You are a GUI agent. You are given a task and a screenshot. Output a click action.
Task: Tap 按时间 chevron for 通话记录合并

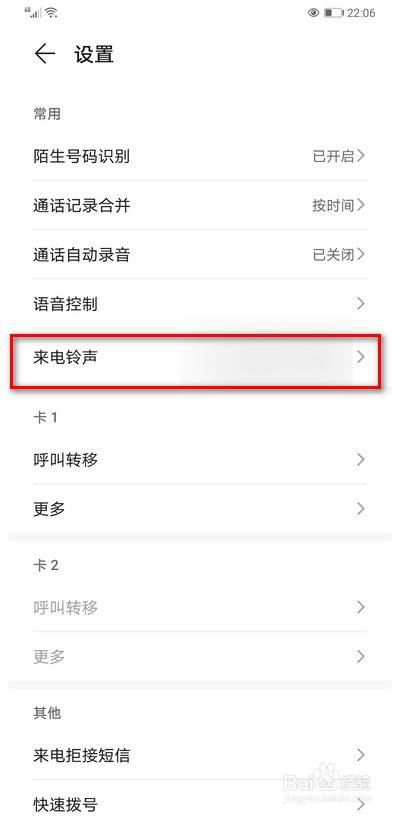click(x=361, y=205)
